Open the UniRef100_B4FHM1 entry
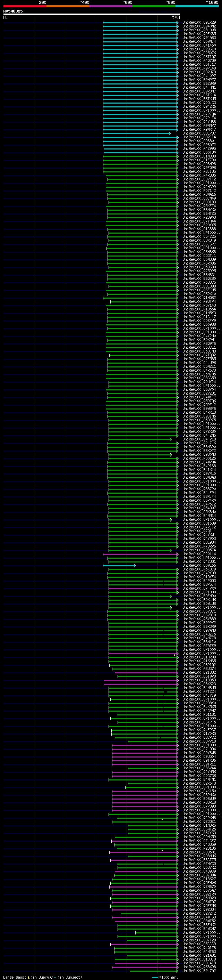This screenshot has height=980, width=222. point(199,88)
